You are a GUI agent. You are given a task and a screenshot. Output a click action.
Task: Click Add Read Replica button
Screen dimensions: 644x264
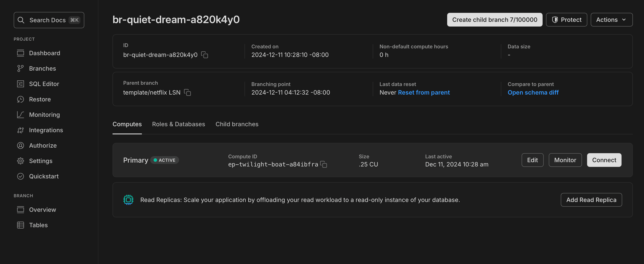[x=591, y=200]
